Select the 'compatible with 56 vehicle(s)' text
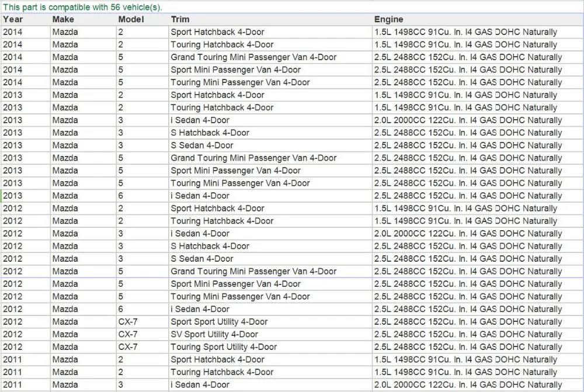Screen dimensions: 584x392 pyautogui.click(x=105, y=7)
